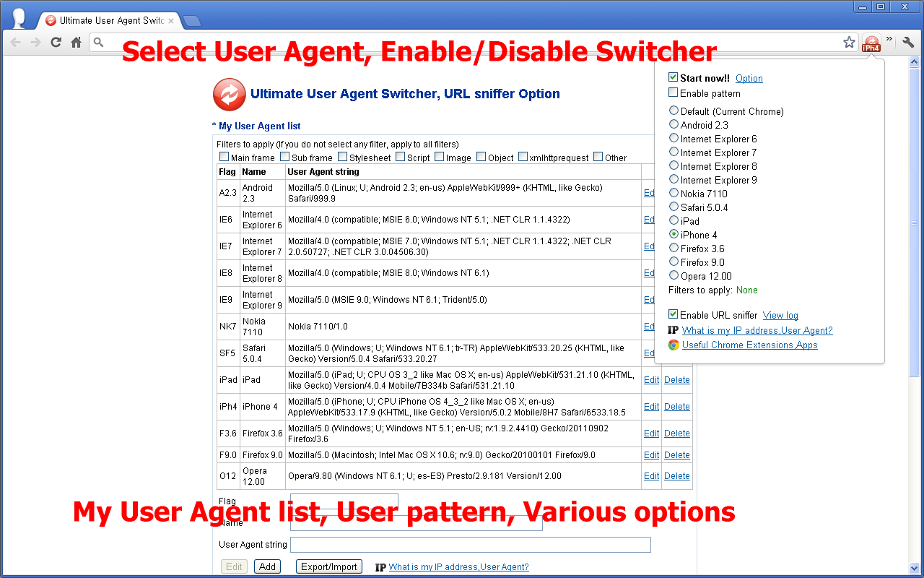The width and height of the screenshot is (924, 578).
Task: Select Safari 5.0.4 user agent
Action: click(674, 207)
